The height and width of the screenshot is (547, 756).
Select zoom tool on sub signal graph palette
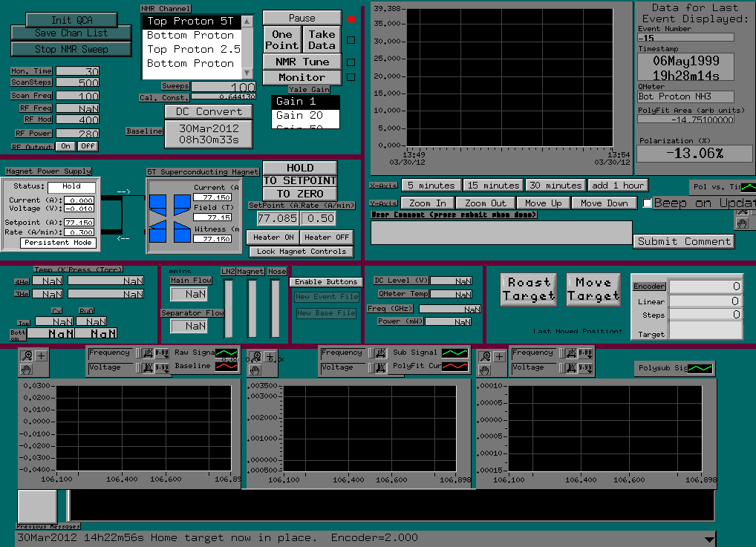255,357
